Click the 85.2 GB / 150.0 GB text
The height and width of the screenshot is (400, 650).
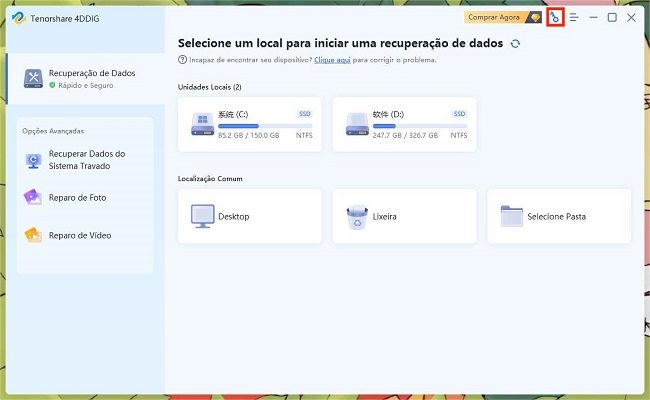(248, 136)
